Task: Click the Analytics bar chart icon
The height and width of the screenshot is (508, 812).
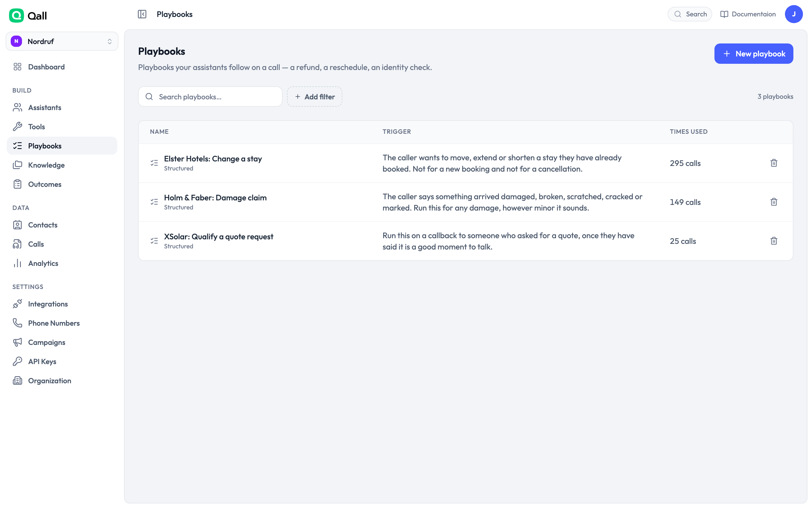Action: tap(17, 263)
